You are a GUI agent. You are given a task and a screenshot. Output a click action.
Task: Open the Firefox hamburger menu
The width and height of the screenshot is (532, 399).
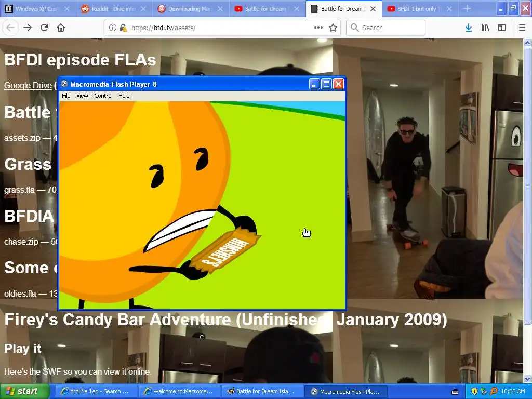click(522, 28)
